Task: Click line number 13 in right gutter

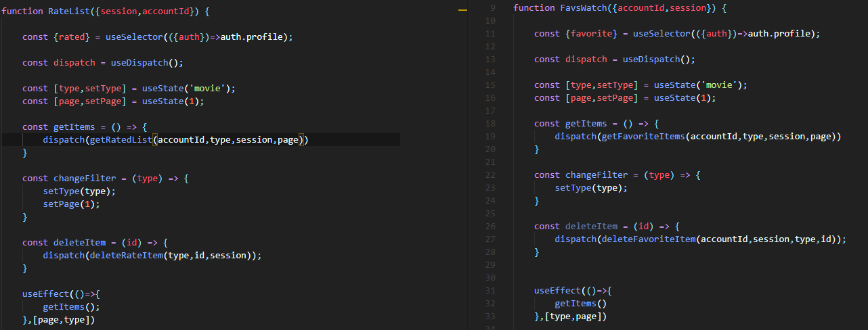Action: (x=491, y=59)
